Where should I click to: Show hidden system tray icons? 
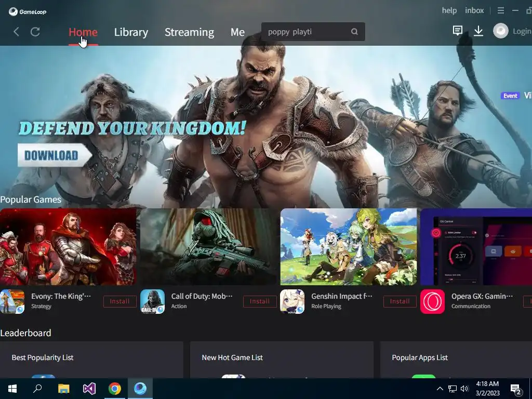[x=440, y=389]
